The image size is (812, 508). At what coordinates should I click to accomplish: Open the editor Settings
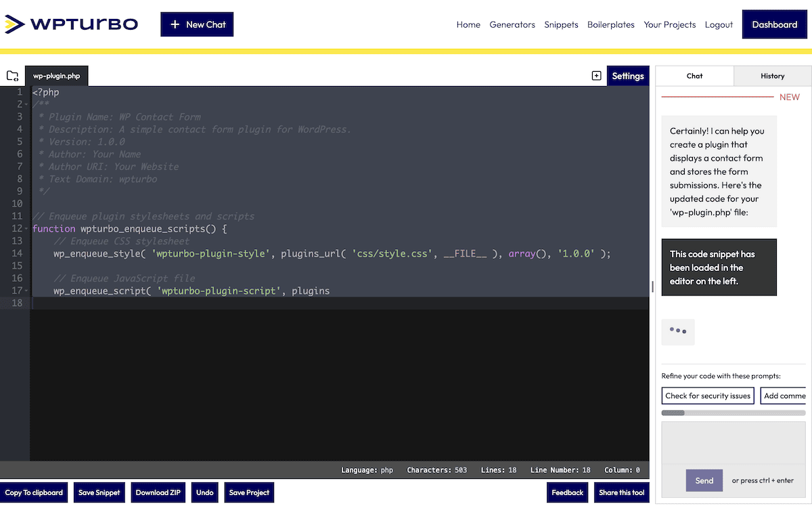tap(628, 76)
